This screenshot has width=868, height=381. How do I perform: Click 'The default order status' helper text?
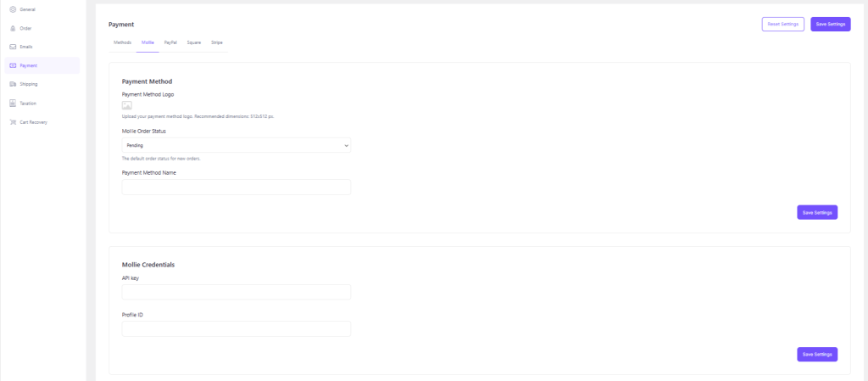[161, 159]
